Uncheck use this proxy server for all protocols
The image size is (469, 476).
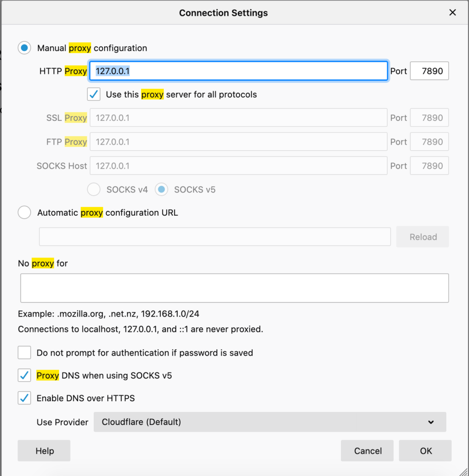[x=93, y=94]
